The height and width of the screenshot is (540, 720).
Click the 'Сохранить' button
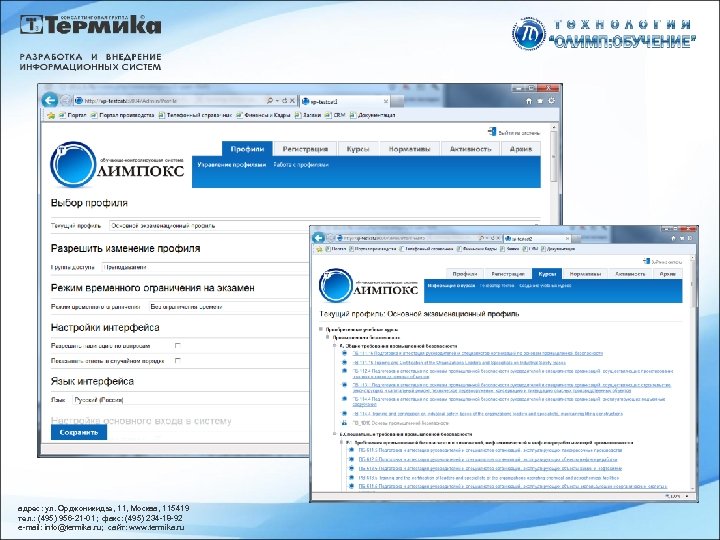79,432
